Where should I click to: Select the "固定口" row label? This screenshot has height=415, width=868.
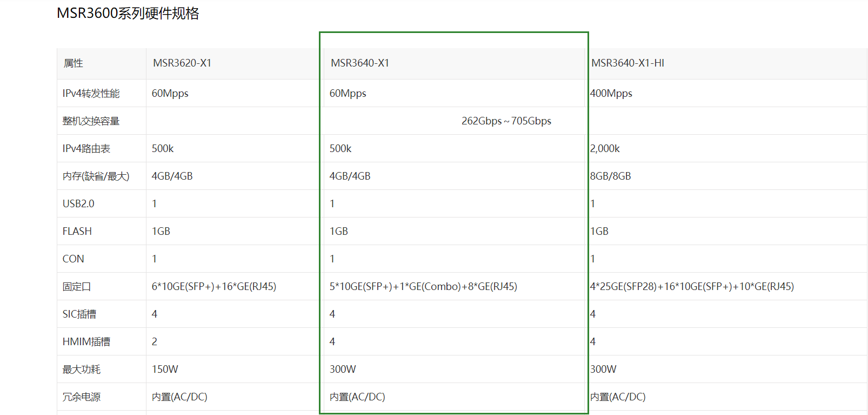click(x=77, y=287)
